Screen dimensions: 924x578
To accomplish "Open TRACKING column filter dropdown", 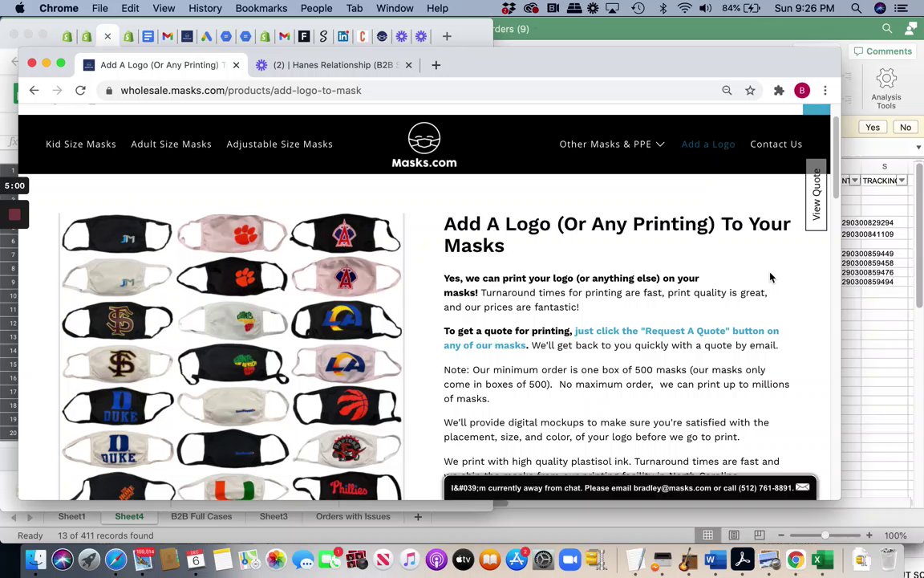I will click(902, 181).
